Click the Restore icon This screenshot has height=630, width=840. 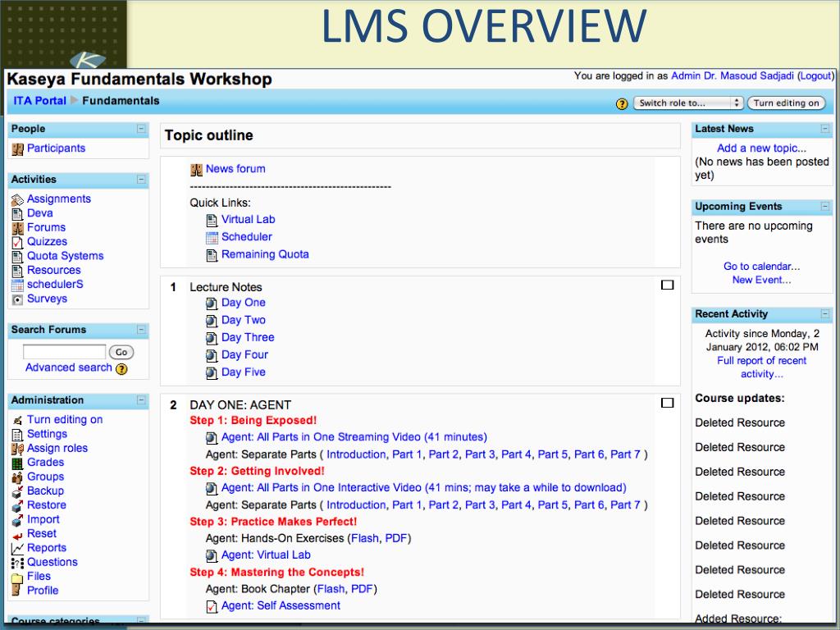[x=18, y=505]
